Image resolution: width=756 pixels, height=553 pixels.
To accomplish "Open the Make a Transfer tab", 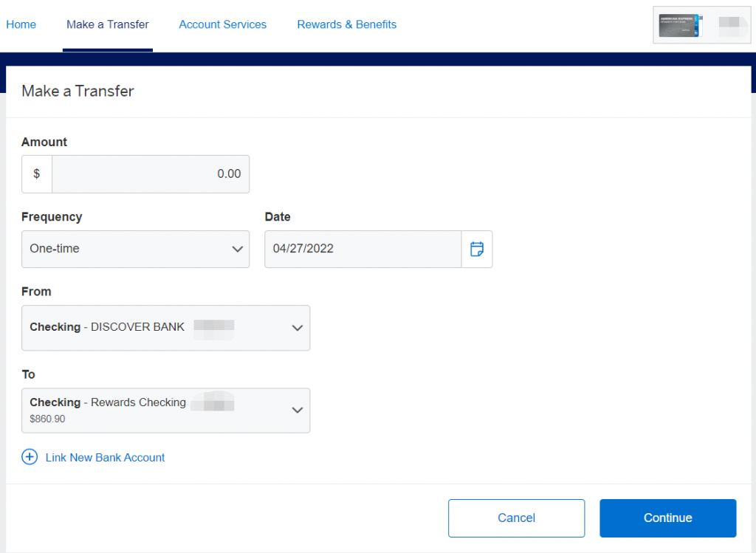I will tap(108, 24).
